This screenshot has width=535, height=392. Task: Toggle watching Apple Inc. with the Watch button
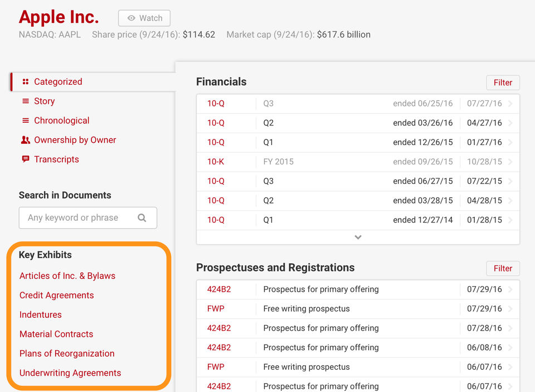tap(144, 18)
